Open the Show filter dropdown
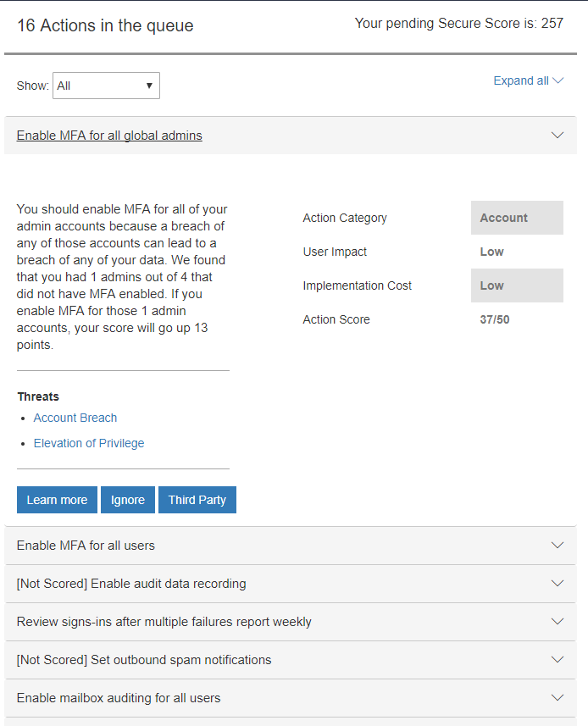 click(106, 86)
